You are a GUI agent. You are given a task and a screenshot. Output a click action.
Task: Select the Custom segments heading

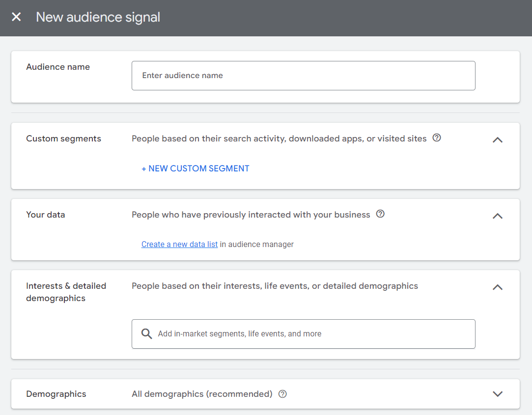click(63, 138)
